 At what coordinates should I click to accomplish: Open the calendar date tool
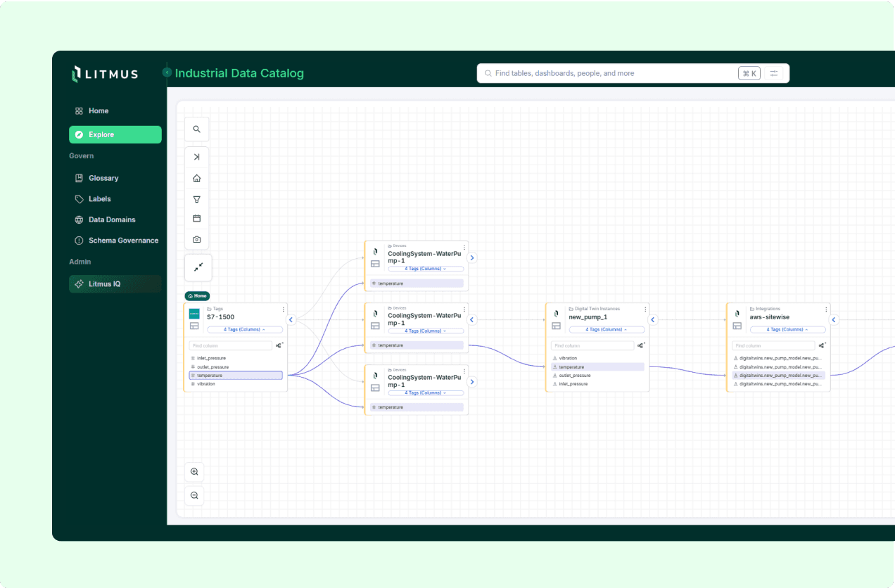point(197,219)
